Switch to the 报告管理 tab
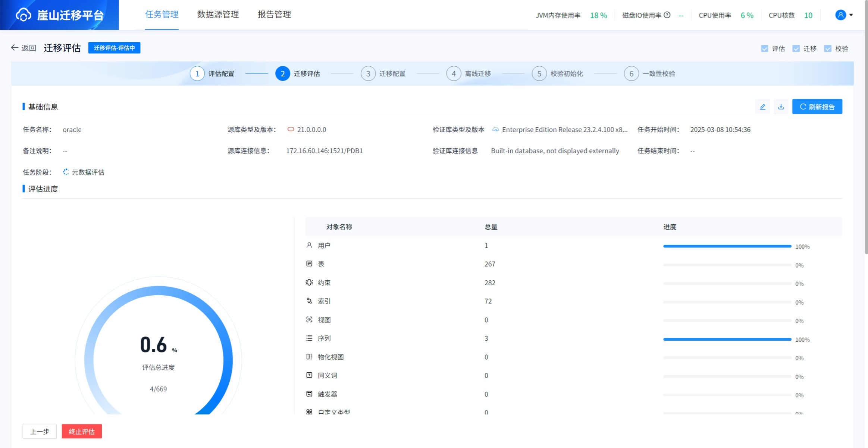 [x=274, y=15]
